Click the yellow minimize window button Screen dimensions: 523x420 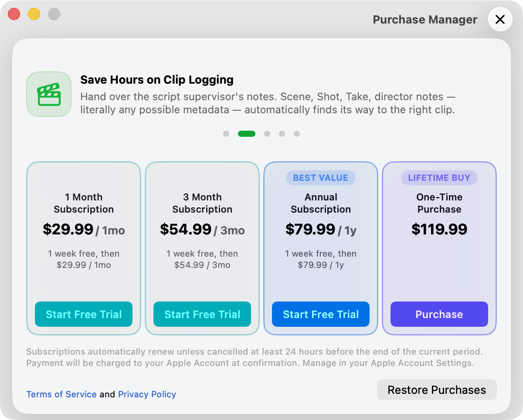click(34, 14)
